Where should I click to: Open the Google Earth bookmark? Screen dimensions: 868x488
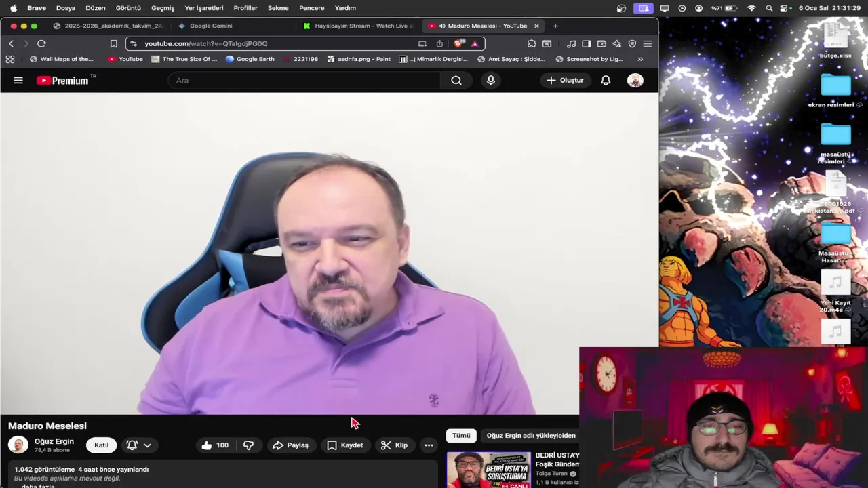click(x=250, y=59)
